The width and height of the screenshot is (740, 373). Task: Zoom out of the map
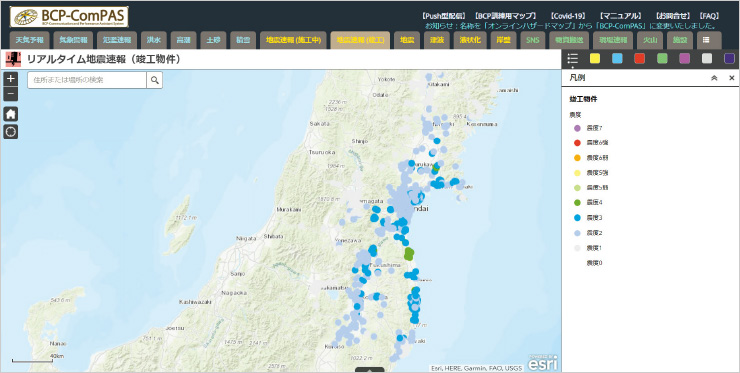[x=11, y=94]
